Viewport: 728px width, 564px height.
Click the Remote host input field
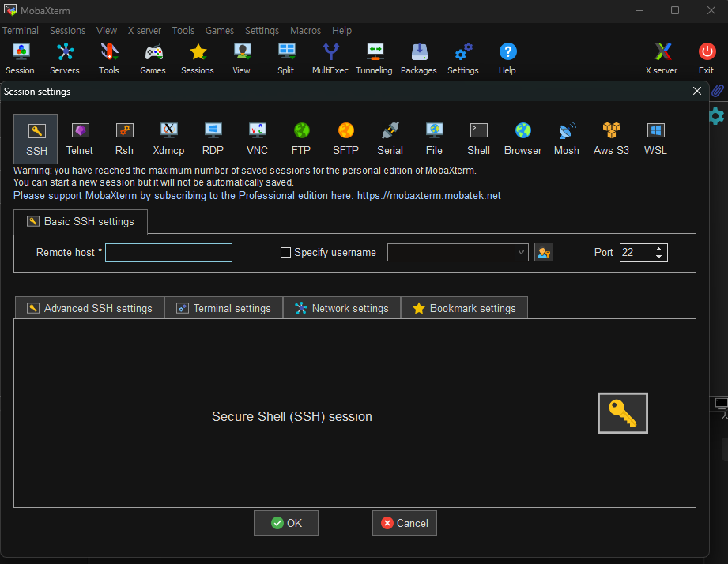pyautogui.click(x=168, y=253)
